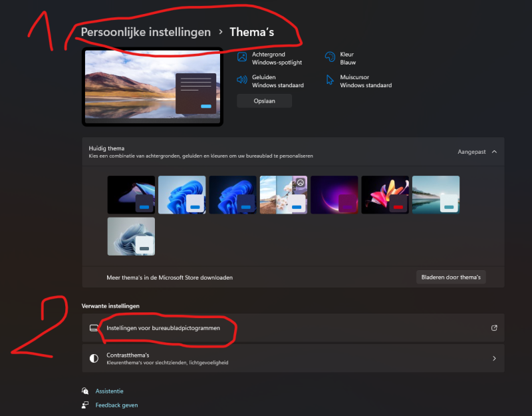Click the Feedback geven person icon
Viewport: 532px width, 416px height.
(85, 405)
